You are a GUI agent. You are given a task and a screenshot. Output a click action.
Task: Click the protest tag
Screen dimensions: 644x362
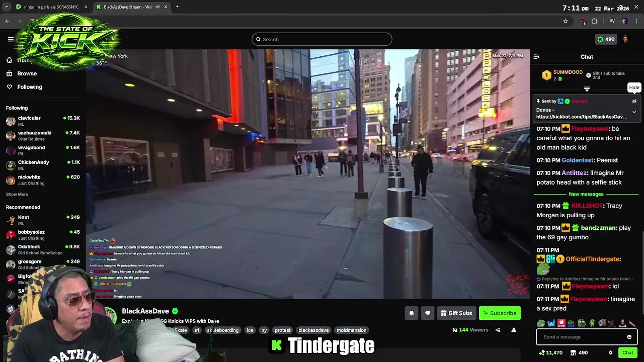(x=282, y=330)
